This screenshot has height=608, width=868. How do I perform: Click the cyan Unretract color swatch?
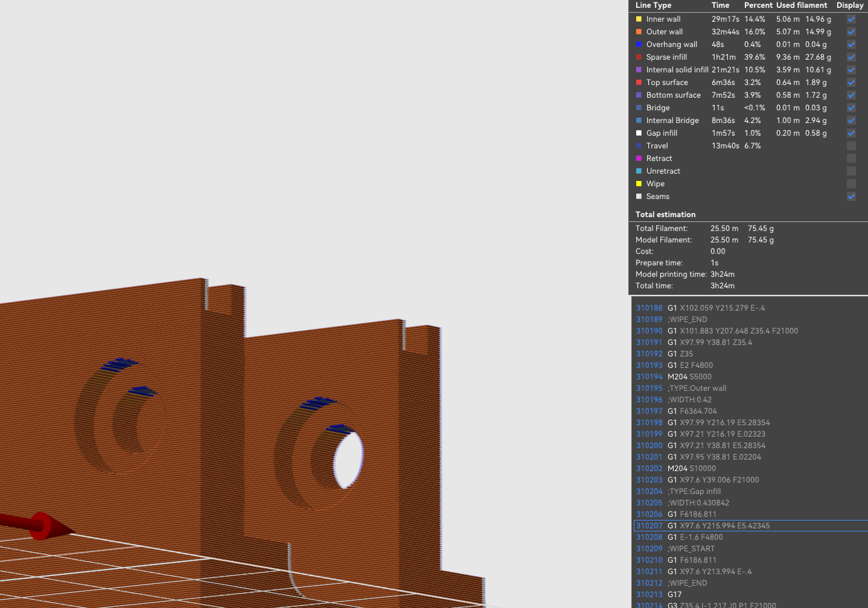pyautogui.click(x=639, y=171)
